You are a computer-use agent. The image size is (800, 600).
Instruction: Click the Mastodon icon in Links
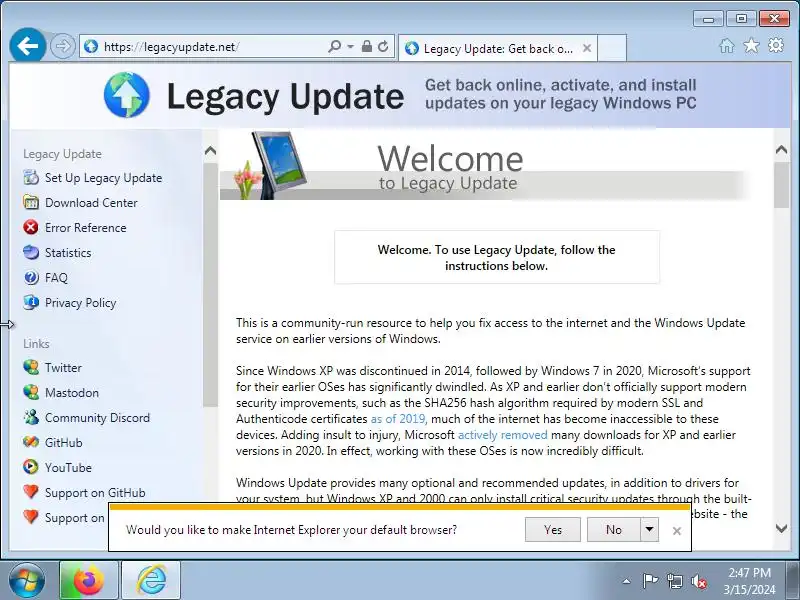[x=31, y=392]
